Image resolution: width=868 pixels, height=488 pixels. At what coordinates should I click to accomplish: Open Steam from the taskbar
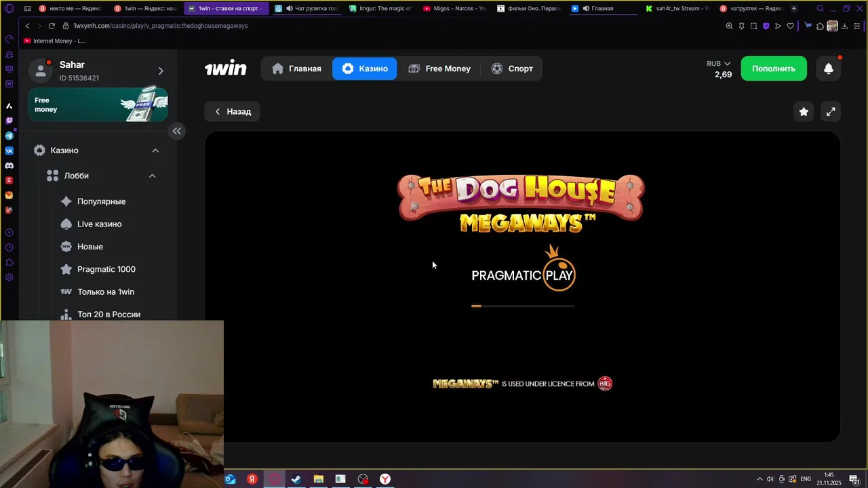click(x=296, y=479)
